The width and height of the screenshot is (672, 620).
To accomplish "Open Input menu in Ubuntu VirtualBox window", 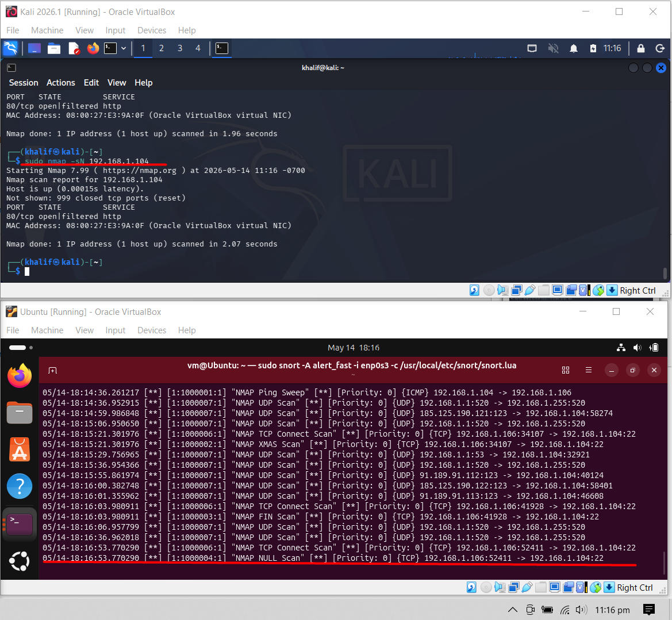I will pyautogui.click(x=116, y=330).
